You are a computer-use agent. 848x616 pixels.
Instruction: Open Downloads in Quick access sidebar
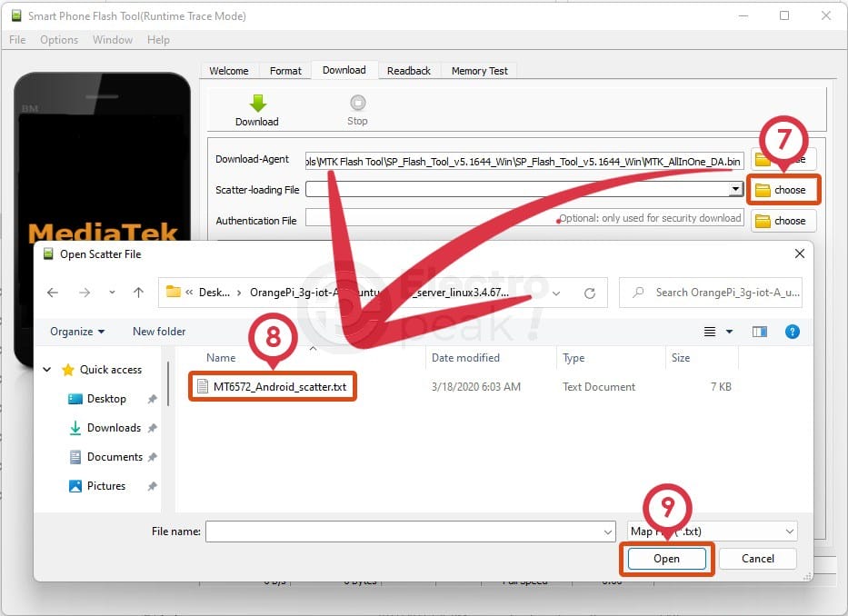[x=114, y=428]
